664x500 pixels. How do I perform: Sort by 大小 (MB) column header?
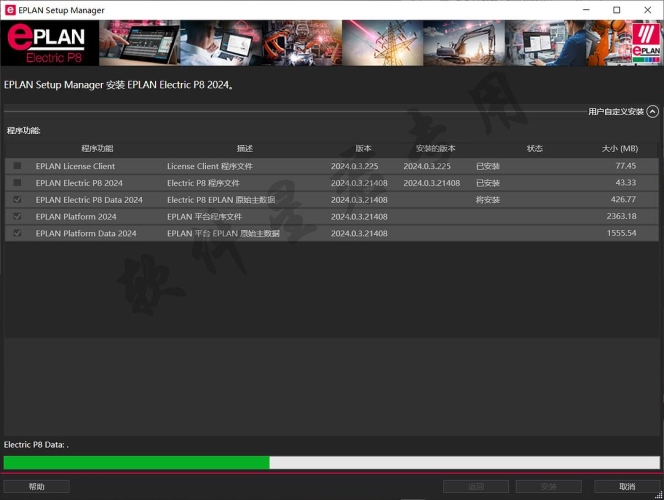coord(620,149)
